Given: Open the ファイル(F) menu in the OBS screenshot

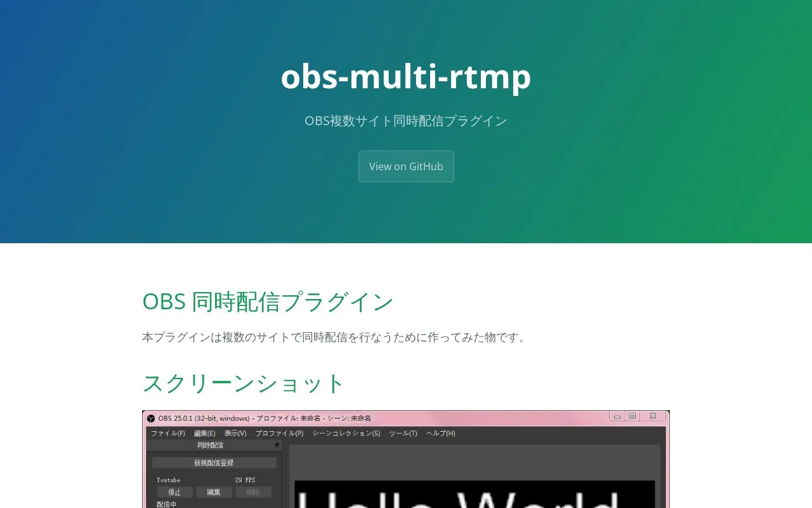Looking at the screenshot, I should pos(168,434).
